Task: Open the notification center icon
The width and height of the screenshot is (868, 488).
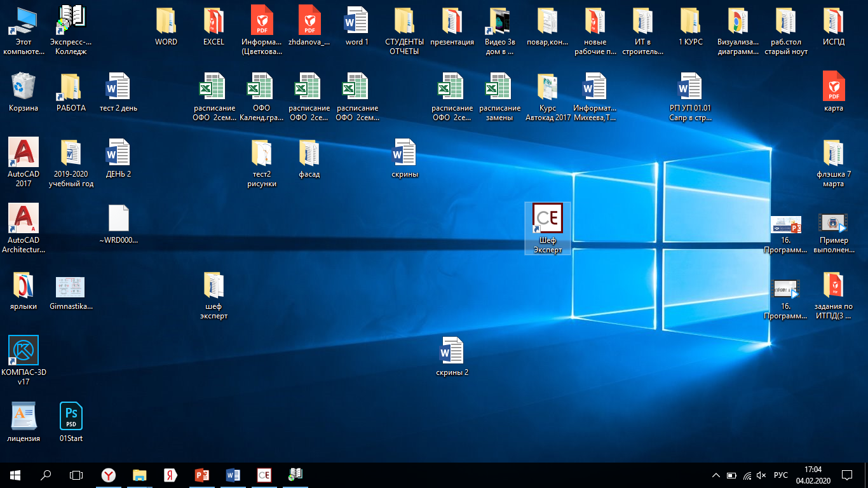Action: pyautogui.click(x=847, y=475)
